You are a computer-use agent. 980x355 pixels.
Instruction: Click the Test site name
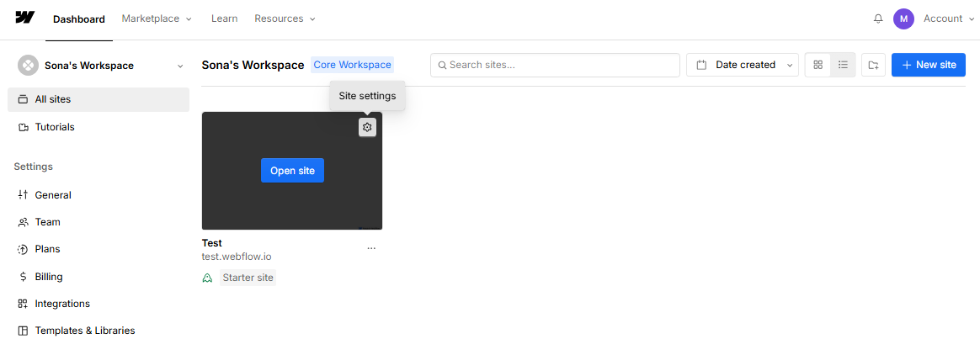(x=212, y=243)
